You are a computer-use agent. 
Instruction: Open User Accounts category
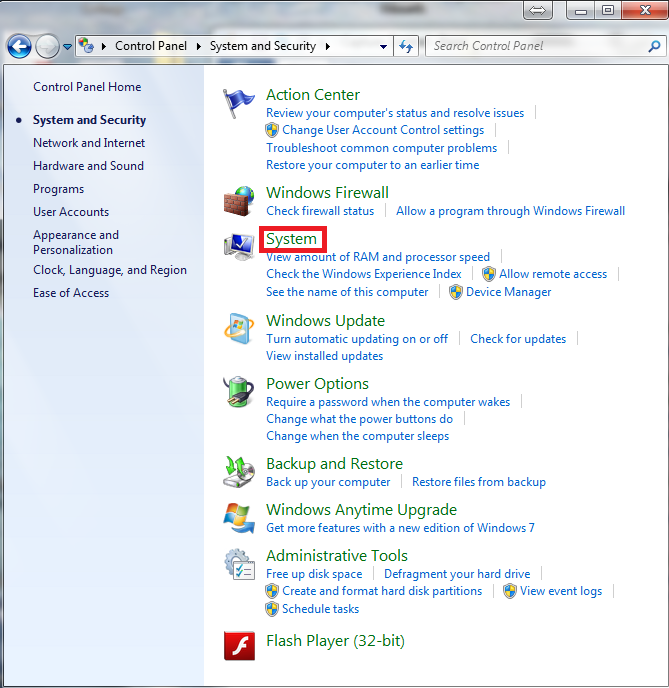click(x=71, y=212)
